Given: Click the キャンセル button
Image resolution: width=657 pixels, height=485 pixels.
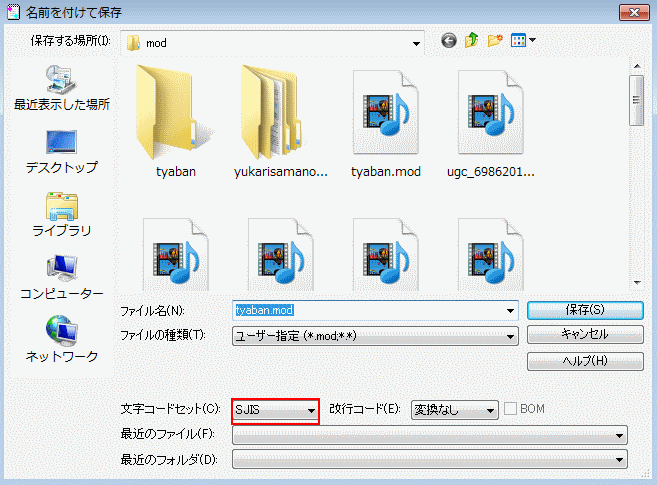Looking at the screenshot, I should 585,334.
